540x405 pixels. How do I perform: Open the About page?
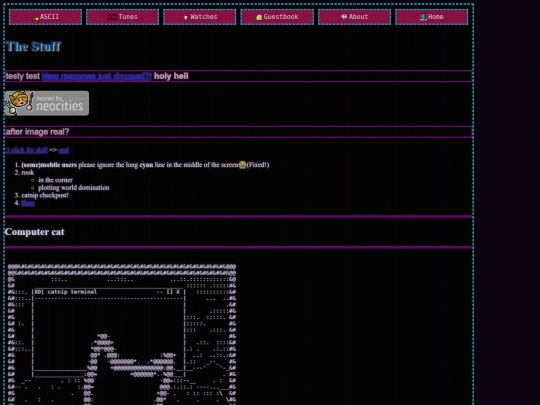pyautogui.click(x=354, y=17)
